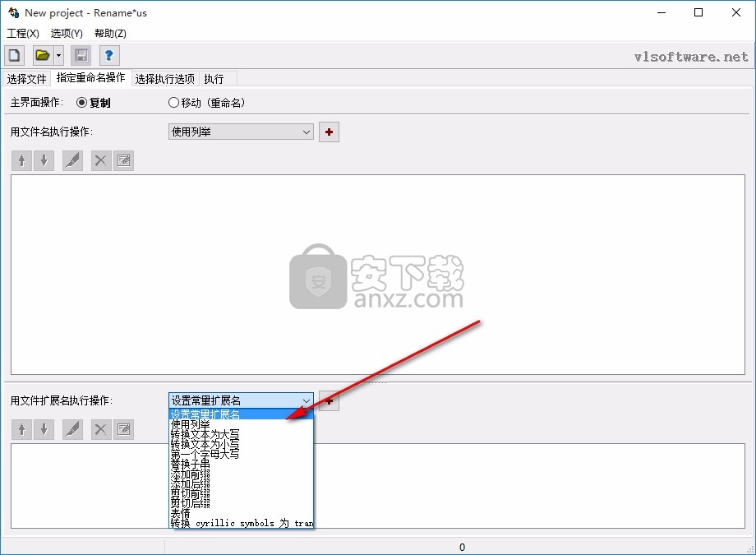This screenshot has height=555, width=756.
Task: Click the vlsoftware.net link
Action: point(691,57)
